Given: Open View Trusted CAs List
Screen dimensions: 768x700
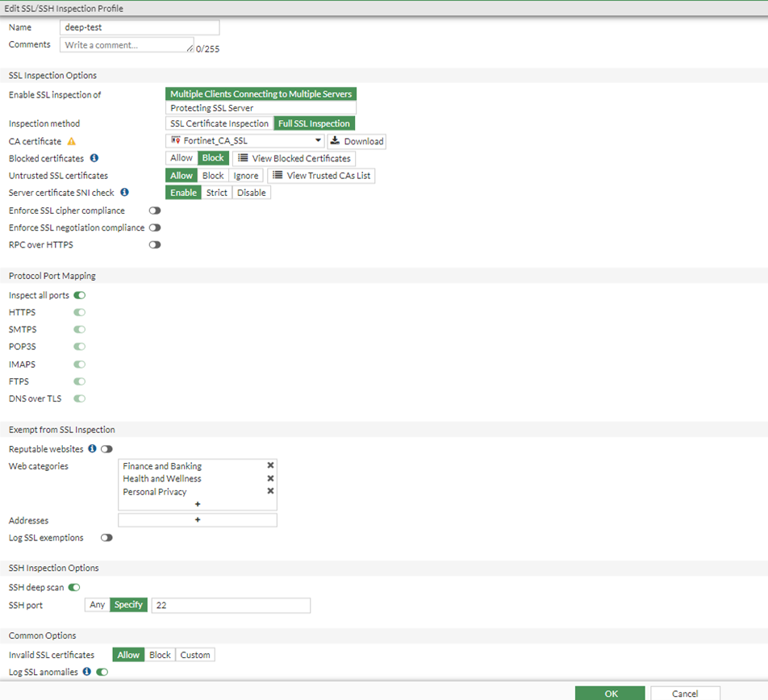Looking at the screenshot, I should click(321, 175).
